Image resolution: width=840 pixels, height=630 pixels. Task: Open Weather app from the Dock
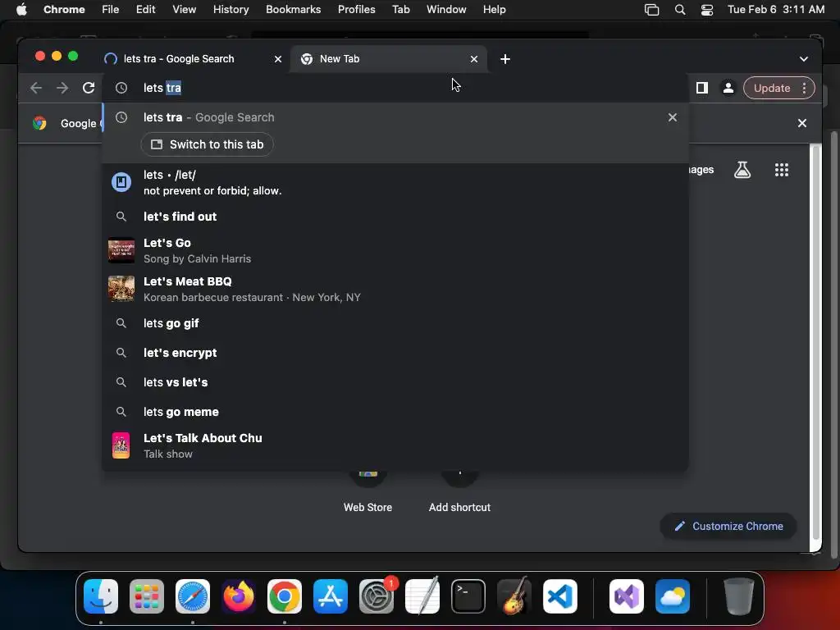coord(673,596)
